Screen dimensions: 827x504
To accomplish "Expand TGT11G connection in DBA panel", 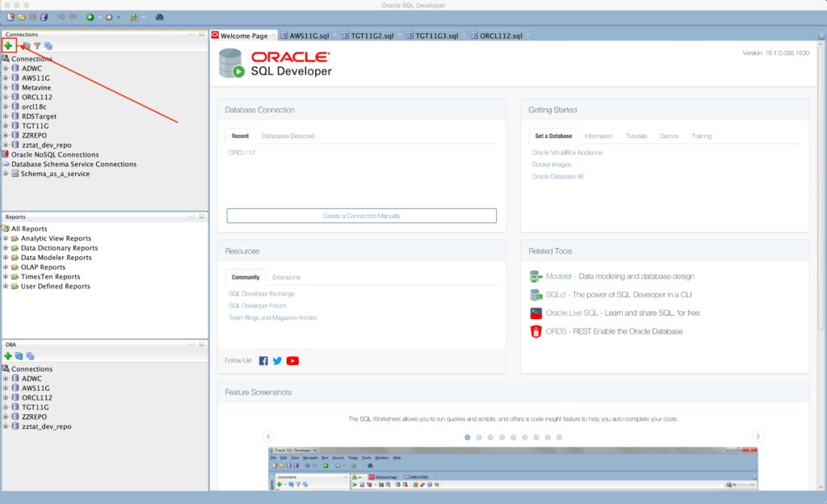I will [6, 407].
